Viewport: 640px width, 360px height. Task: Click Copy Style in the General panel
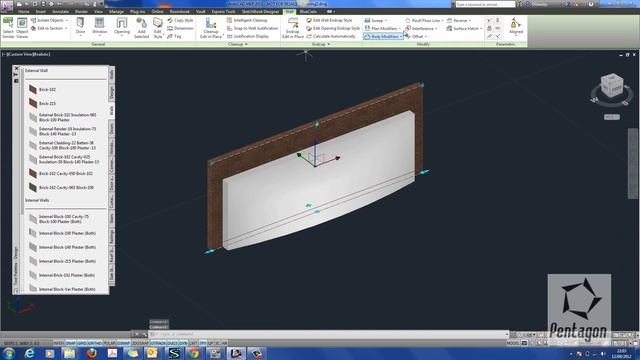pos(180,20)
